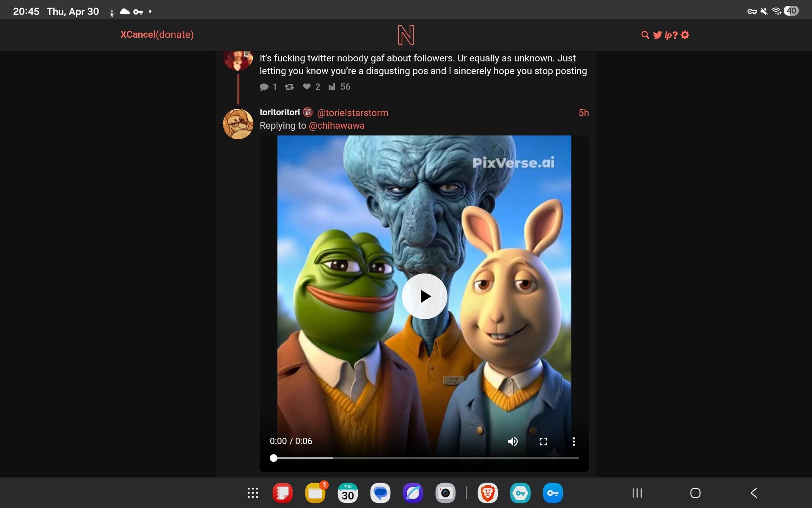Open preferences with the gear icon
The image size is (812, 508).
click(685, 35)
